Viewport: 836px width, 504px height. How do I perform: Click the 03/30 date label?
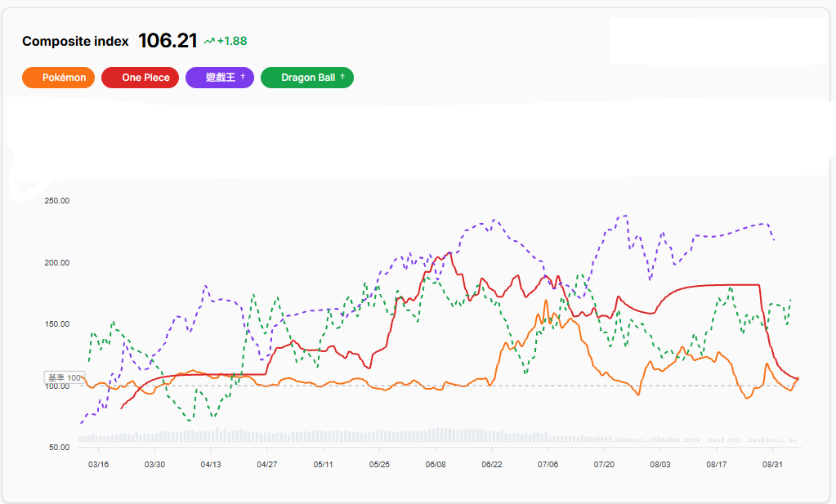154,465
